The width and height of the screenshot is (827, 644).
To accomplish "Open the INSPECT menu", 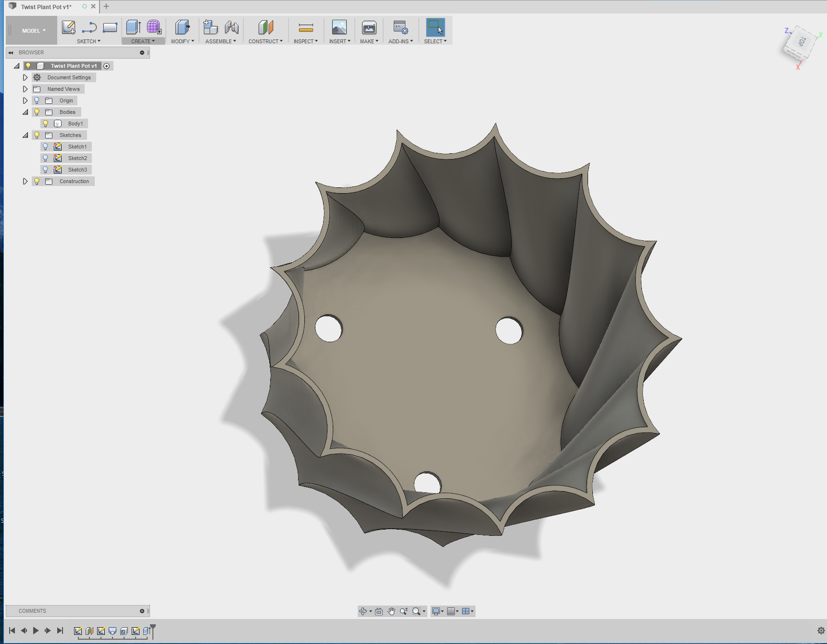I will 306,41.
